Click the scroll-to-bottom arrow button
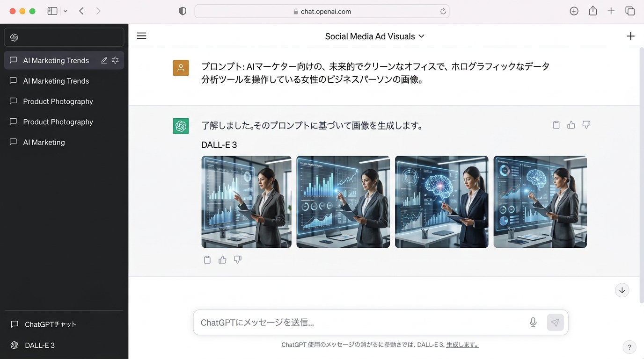 pos(622,290)
